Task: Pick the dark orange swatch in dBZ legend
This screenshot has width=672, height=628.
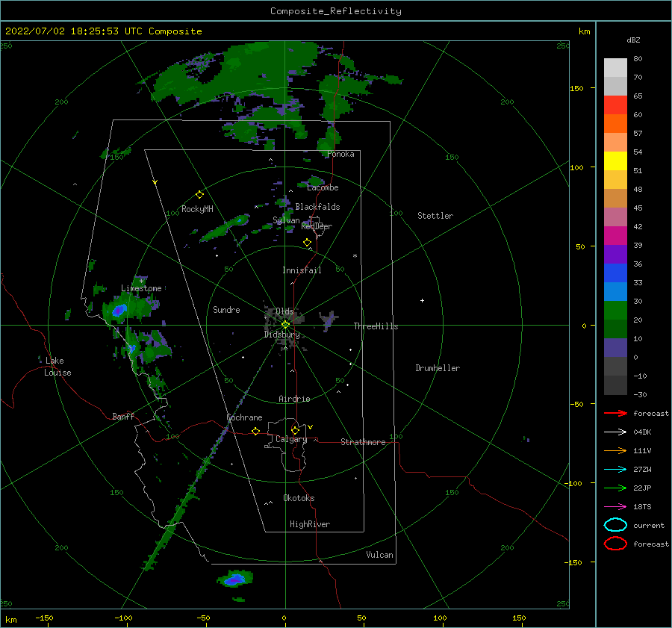Action: coord(615,123)
